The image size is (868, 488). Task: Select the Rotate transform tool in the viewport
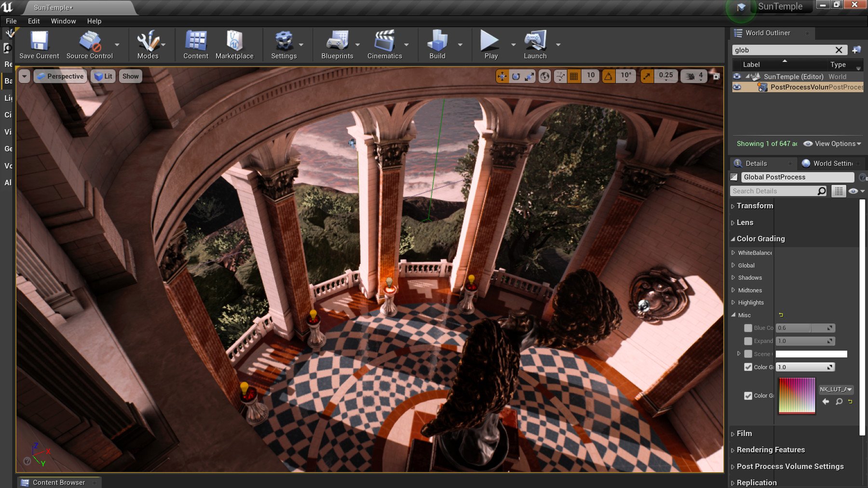point(515,76)
